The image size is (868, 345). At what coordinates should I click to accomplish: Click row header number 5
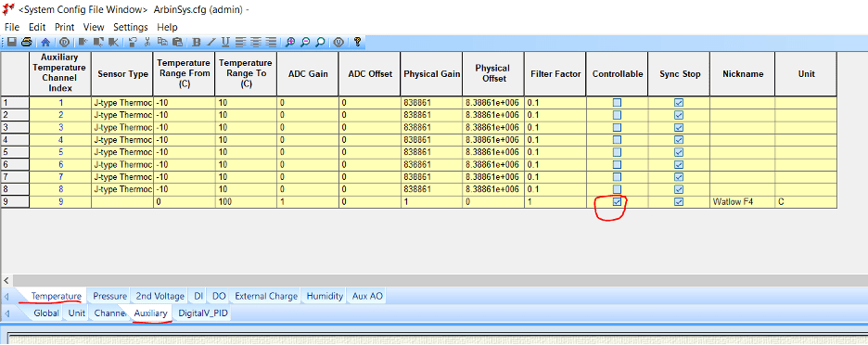pyautogui.click(x=15, y=152)
